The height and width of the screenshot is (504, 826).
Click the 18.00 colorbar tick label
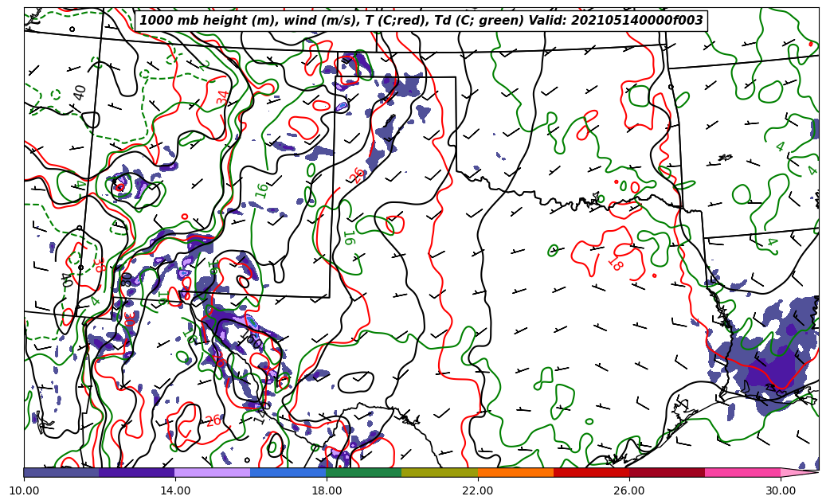pyautogui.click(x=327, y=490)
